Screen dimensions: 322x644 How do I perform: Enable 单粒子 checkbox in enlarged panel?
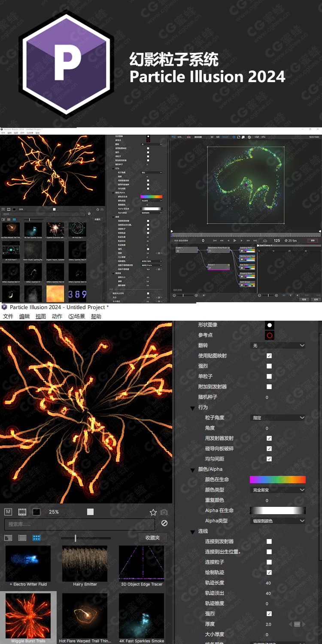point(269,377)
